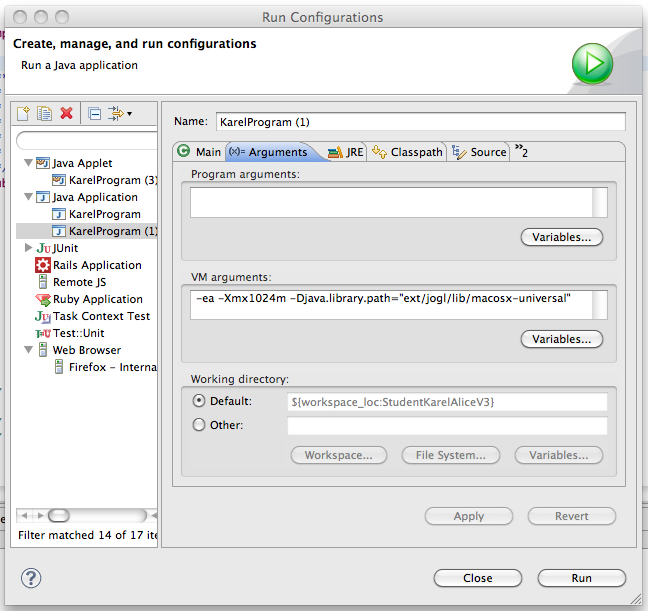Screen dimensions: 648x611
Task: Click the Close button
Action: (478, 578)
